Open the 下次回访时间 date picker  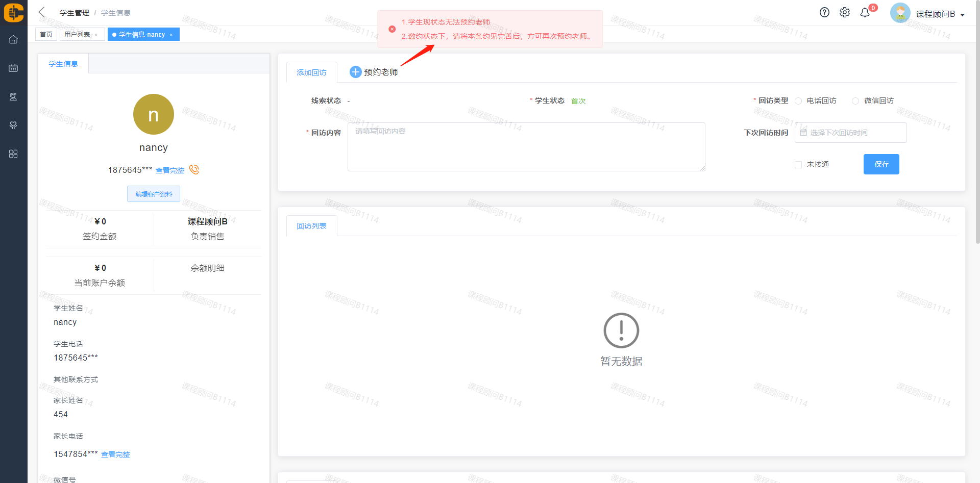pos(850,133)
